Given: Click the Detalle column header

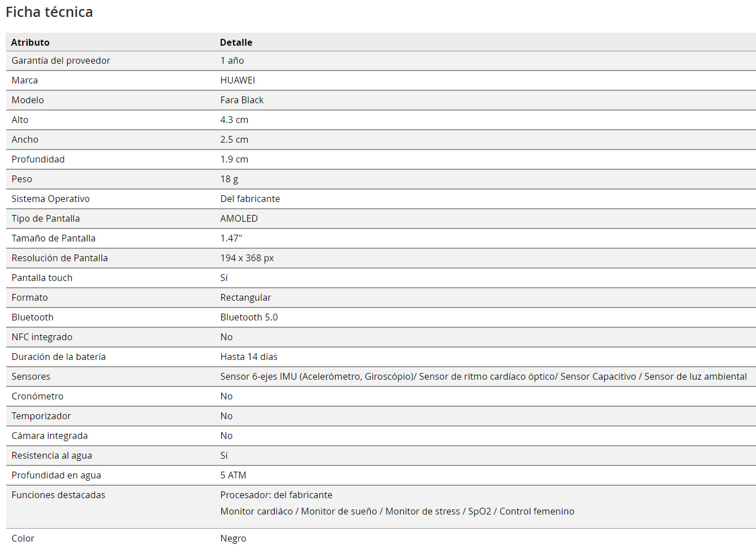Looking at the screenshot, I should [x=236, y=42].
